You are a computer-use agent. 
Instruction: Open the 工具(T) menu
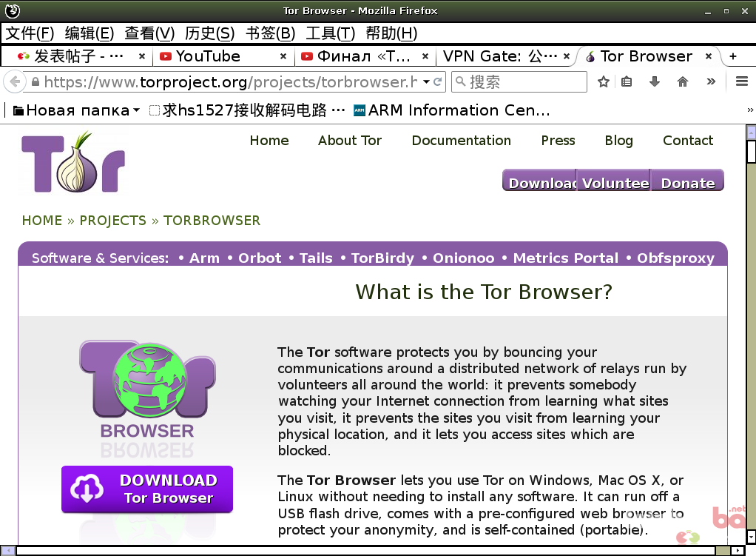click(x=330, y=33)
